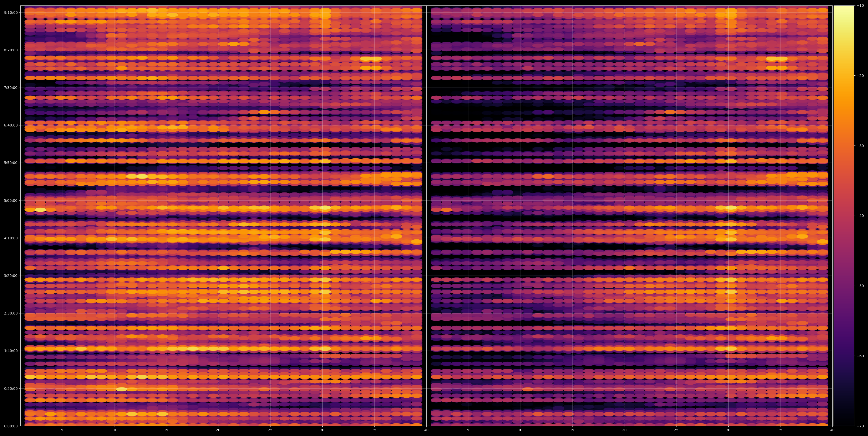Click x-axis tick 10 under left heatmap

point(114,430)
